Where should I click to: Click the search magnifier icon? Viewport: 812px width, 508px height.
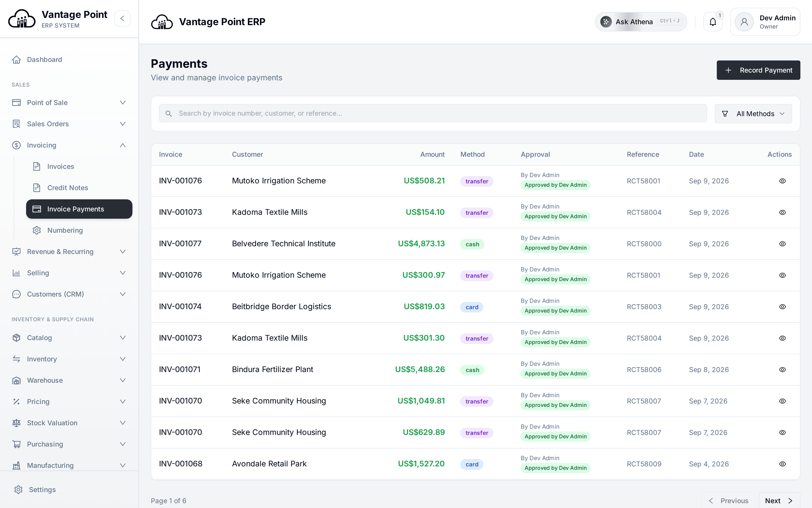[169, 113]
